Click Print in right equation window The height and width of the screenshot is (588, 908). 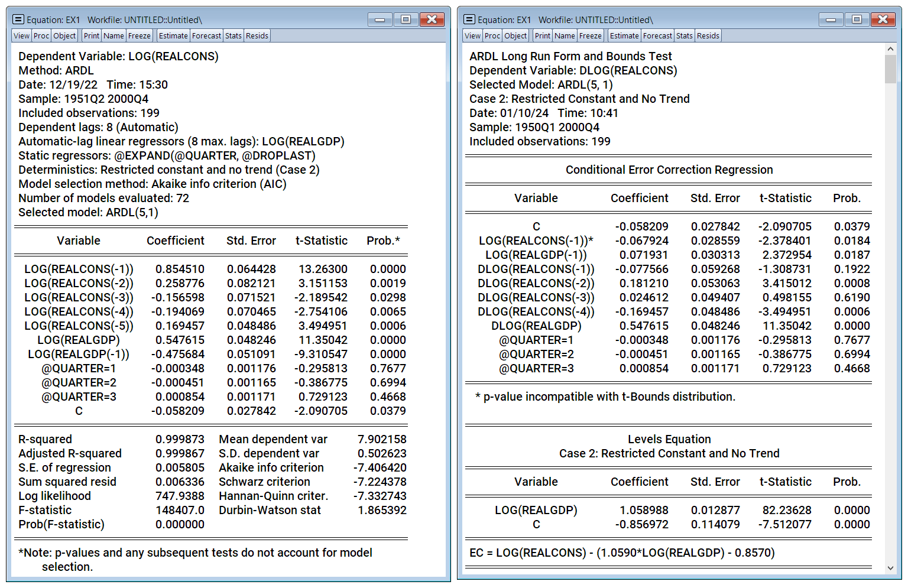[x=543, y=35]
